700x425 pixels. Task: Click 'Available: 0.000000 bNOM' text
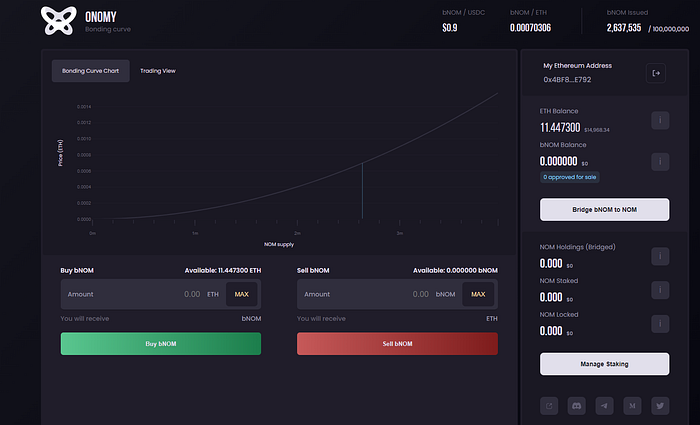coord(455,271)
